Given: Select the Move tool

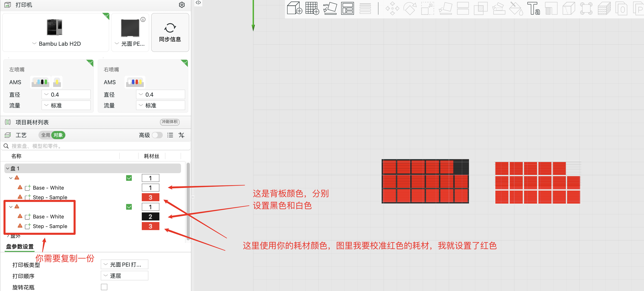Looking at the screenshot, I should [392, 8].
